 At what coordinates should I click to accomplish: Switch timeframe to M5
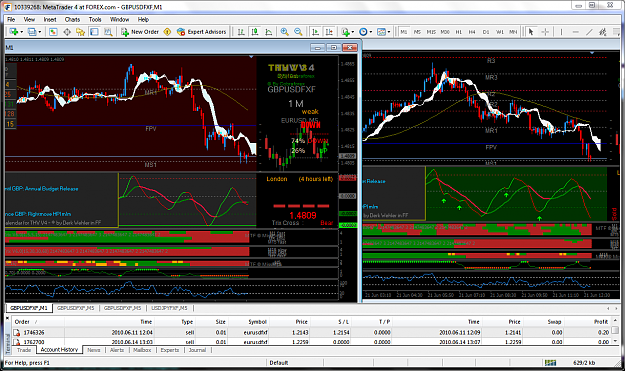(x=417, y=32)
